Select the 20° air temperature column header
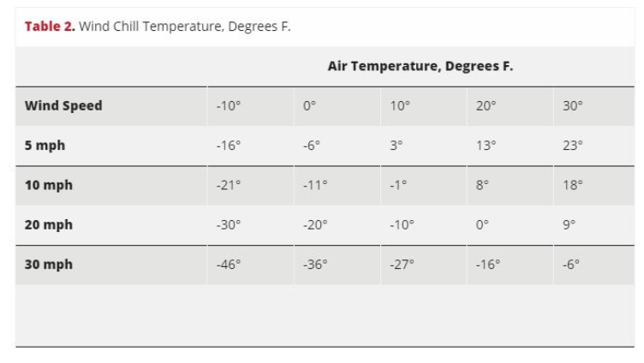 pyautogui.click(x=486, y=106)
